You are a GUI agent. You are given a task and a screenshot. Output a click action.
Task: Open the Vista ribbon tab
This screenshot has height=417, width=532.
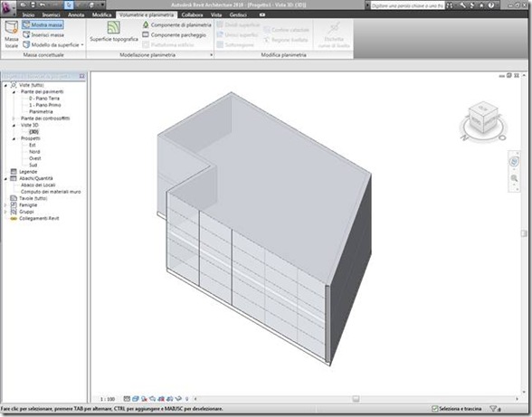click(x=216, y=15)
